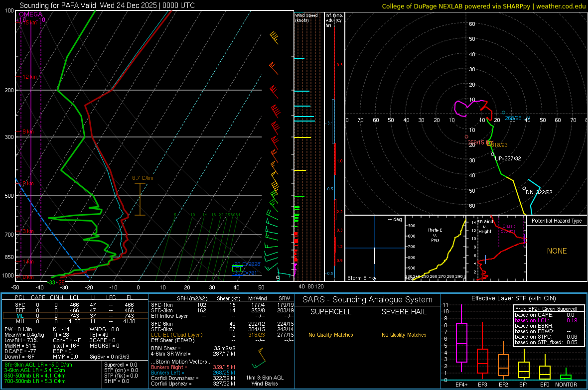Screen dimensions: 588x390
Task: Click the 'Sfc-3km AGL LR' lapse rate line
Action: [38, 365]
